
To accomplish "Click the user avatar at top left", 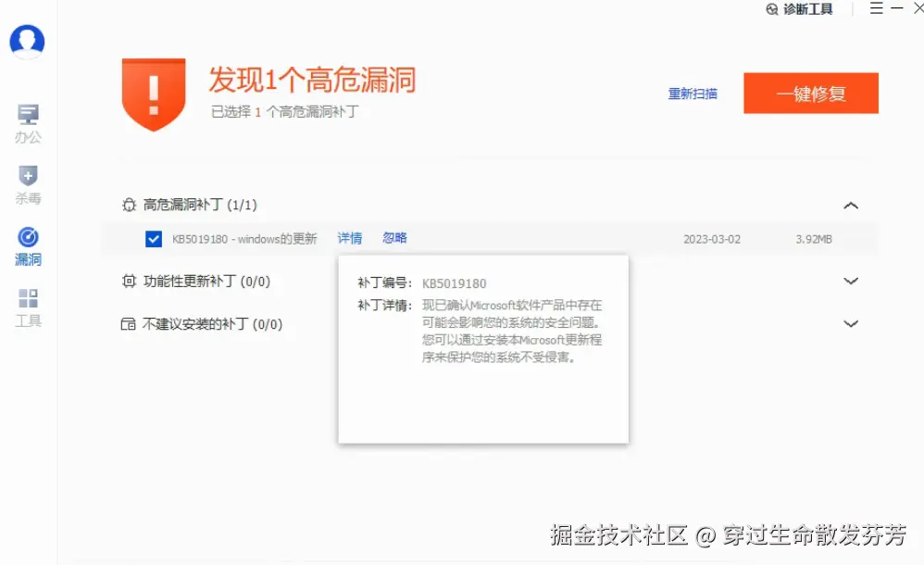I will [x=27, y=41].
